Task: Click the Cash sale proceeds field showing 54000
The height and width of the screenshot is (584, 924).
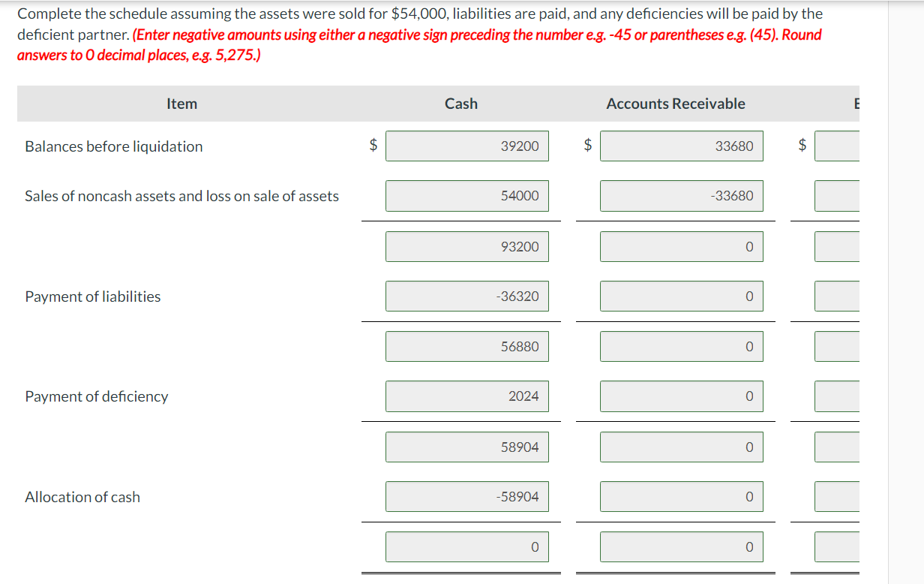Action: (466, 196)
